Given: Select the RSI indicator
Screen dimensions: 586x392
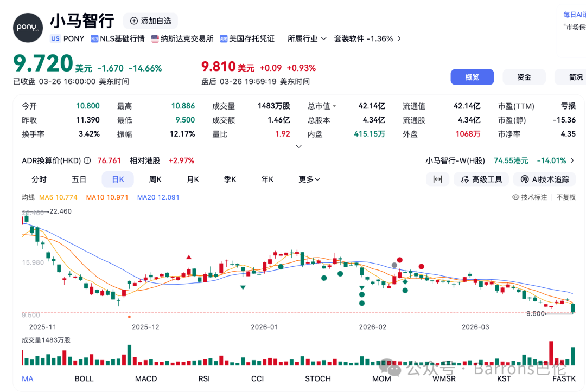Looking at the screenshot, I should [x=204, y=378].
